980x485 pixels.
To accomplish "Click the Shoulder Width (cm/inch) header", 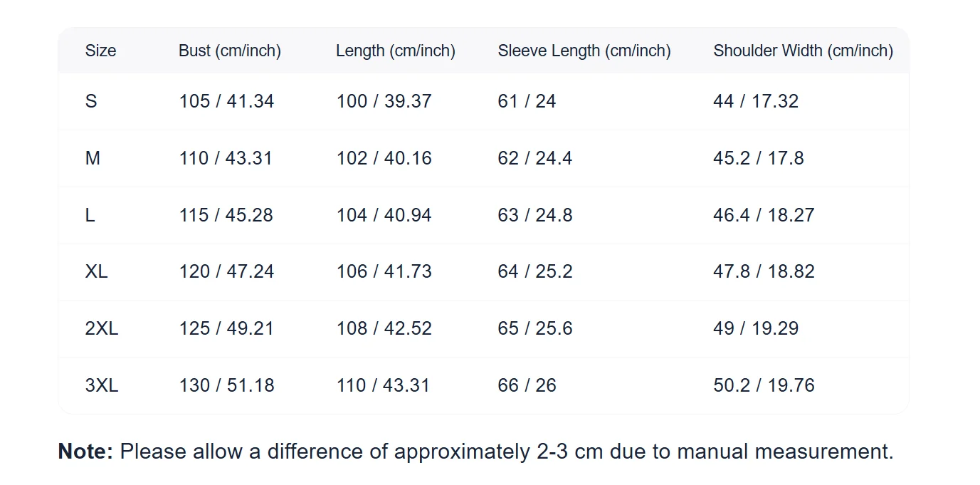I will tap(803, 51).
